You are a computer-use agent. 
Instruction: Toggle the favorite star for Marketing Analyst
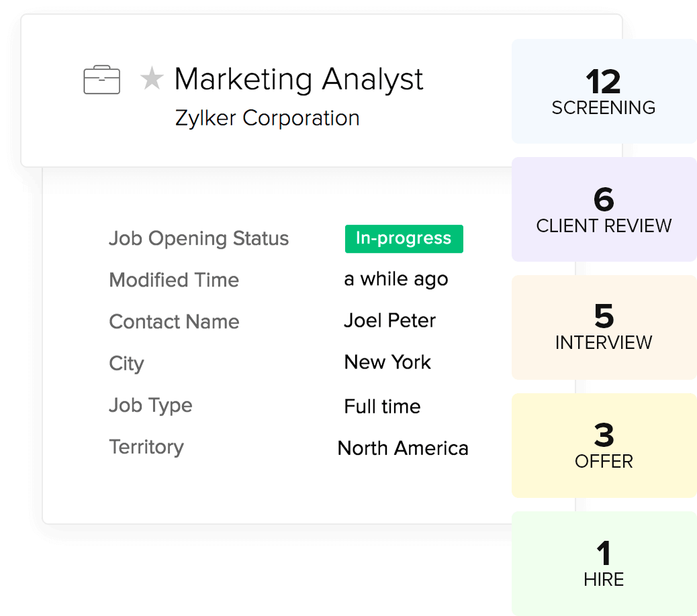(x=152, y=79)
